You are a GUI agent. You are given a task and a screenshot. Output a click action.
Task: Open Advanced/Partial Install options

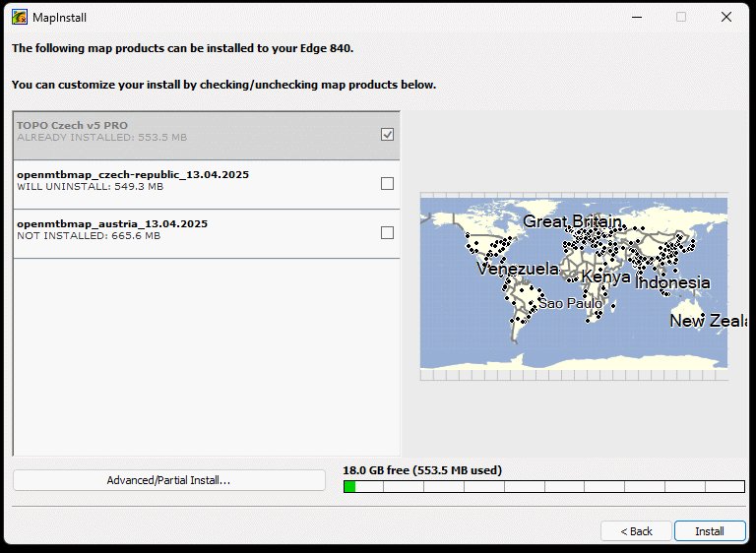[x=168, y=480]
